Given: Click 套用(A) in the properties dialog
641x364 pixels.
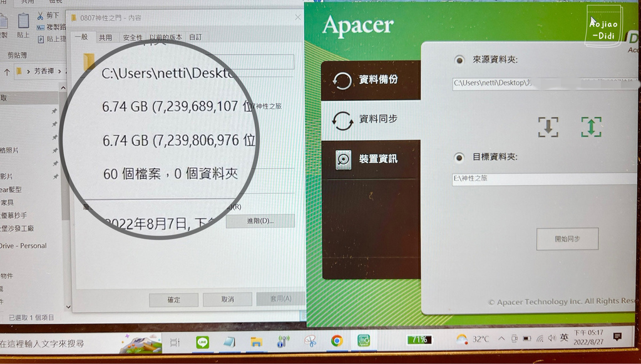Looking at the screenshot, I should (x=280, y=298).
